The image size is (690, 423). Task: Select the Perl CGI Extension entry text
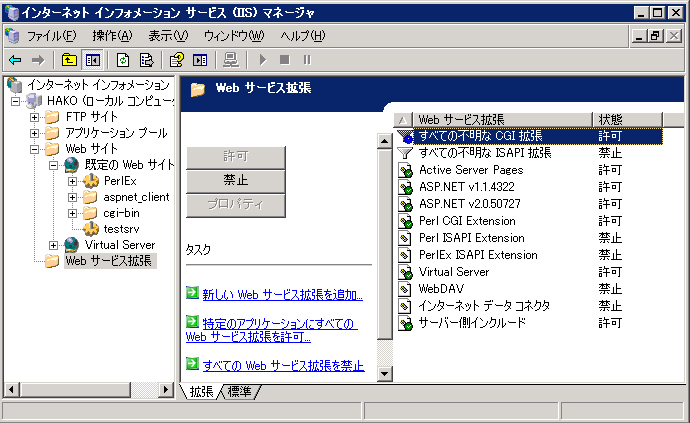pyautogui.click(x=467, y=221)
